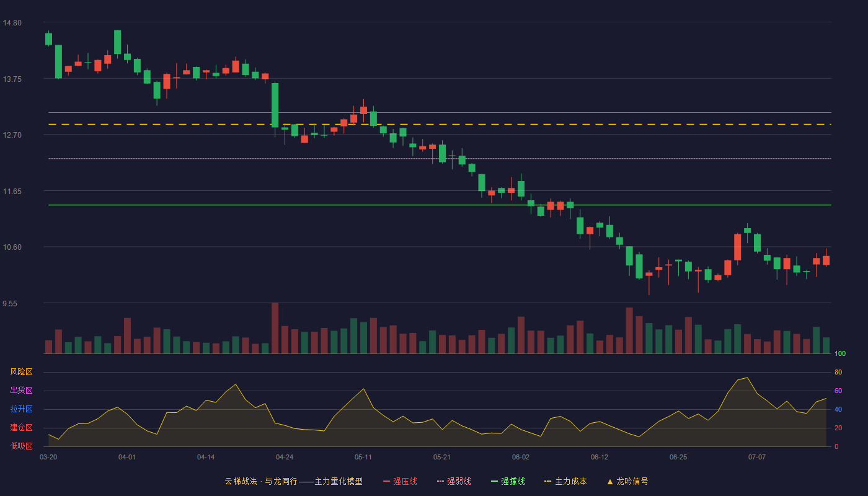Click the green dash icon beside 强撑线
The height and width of the screenshot is (496, 868).
point(495,481)
